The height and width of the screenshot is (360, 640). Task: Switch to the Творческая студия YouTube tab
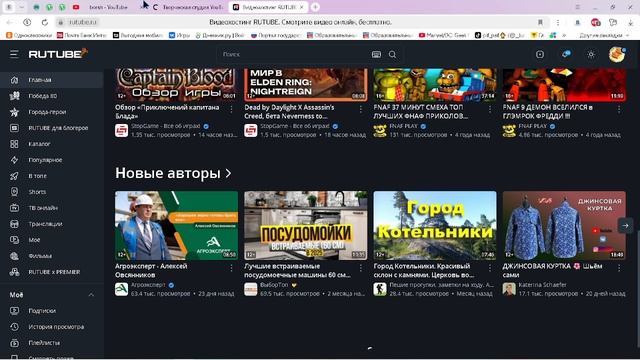[x=189, y=7]
